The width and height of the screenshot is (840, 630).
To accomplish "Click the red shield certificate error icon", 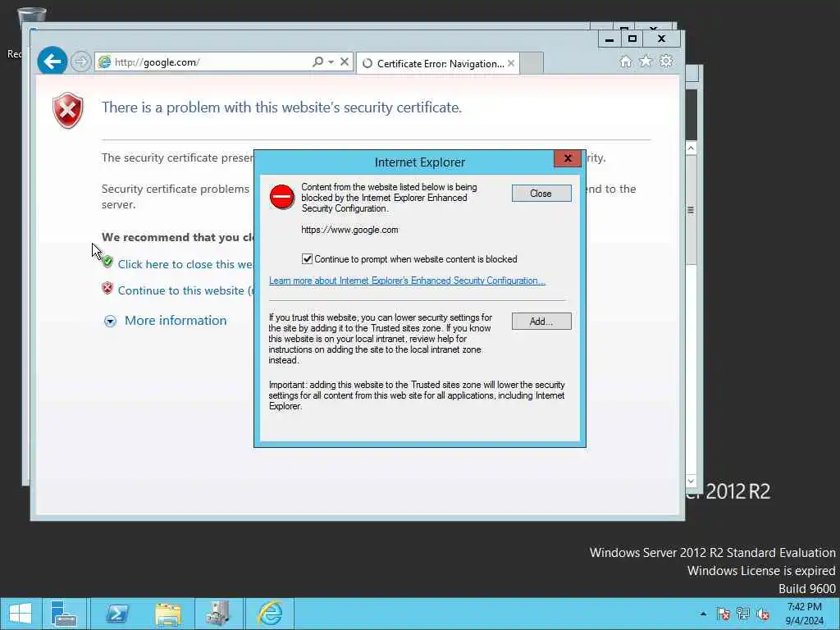I will (68, 111).
